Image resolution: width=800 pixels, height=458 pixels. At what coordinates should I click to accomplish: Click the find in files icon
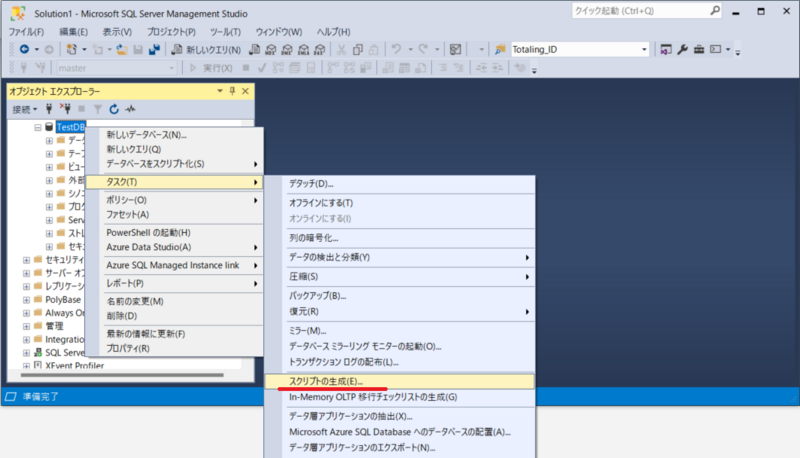[x=499, y=49]
